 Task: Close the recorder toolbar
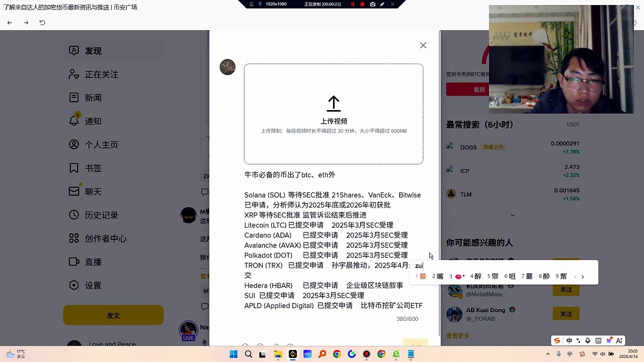click(x=392, y=4)
